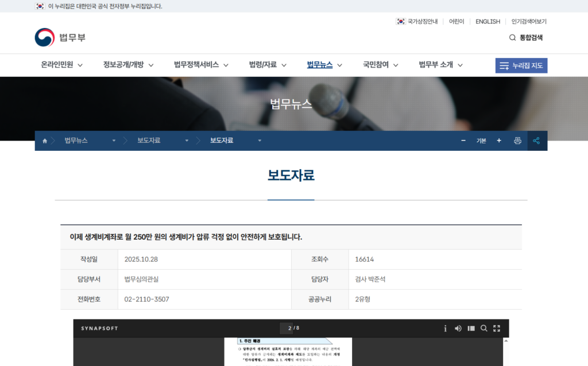Expand the 법무정책서비스 menu
The height and width of the screenshot is (366, 588).
201,65
